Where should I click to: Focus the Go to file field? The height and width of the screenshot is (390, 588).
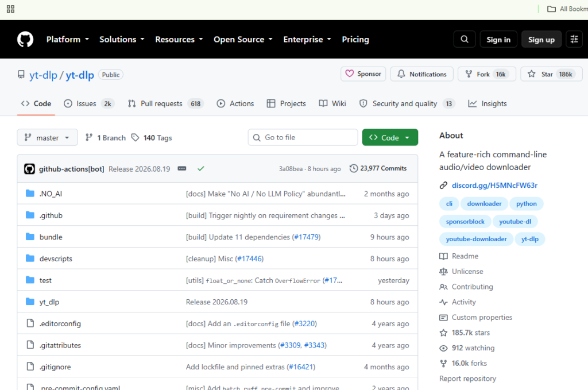303,138
